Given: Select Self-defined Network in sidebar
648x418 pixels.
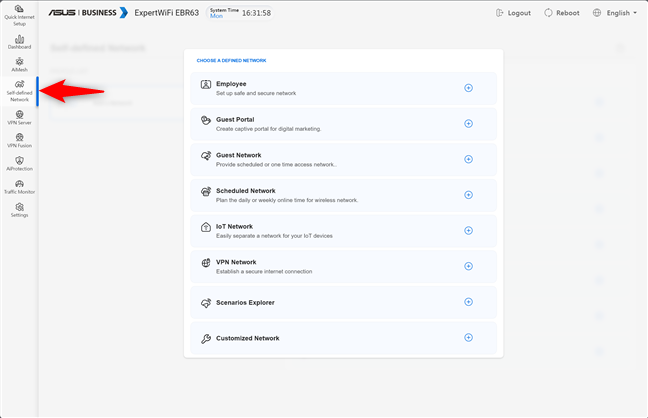Looking at the screenshot, I should (19, 91).
